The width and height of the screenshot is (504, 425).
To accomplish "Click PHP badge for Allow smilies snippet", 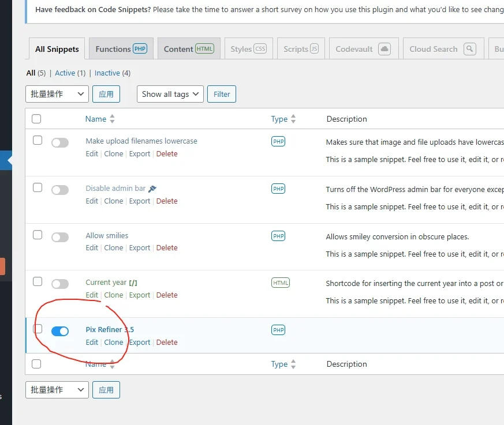I will (x=278, y=236).
